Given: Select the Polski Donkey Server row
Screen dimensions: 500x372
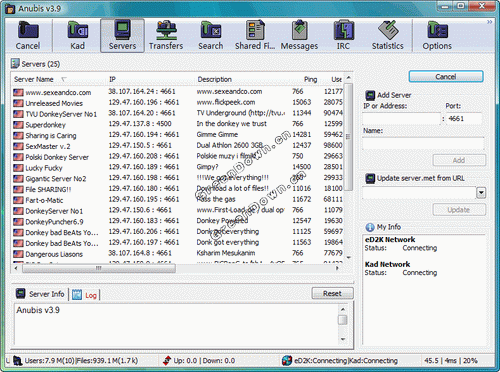Looking at the screenshot, I should tap(178, 157).
